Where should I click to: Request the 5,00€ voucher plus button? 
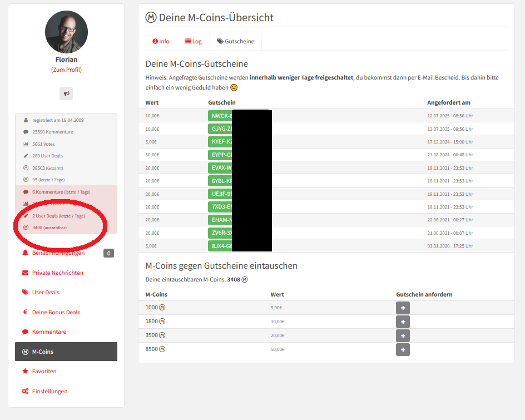click(403, 308)
